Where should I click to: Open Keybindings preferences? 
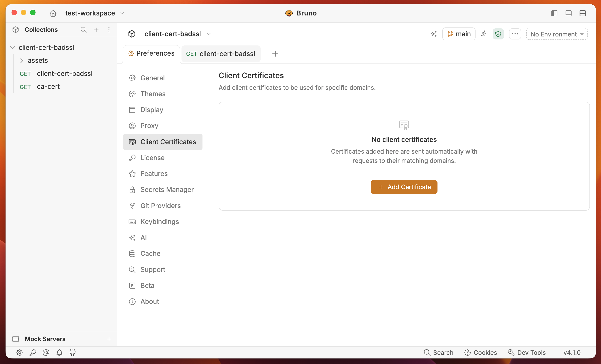tap(163, 221)
